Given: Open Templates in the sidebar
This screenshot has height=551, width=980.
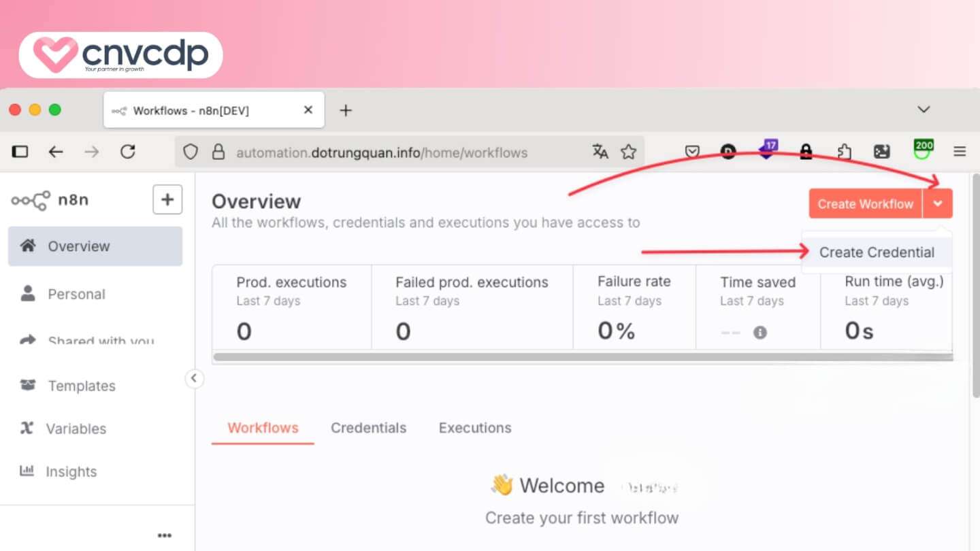Looking at the screenshot, I should [81, 386].
